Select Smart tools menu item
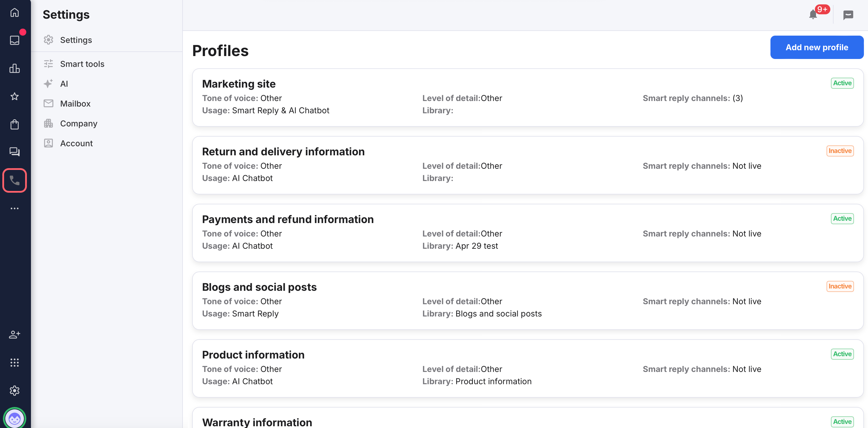 (82, 64)
